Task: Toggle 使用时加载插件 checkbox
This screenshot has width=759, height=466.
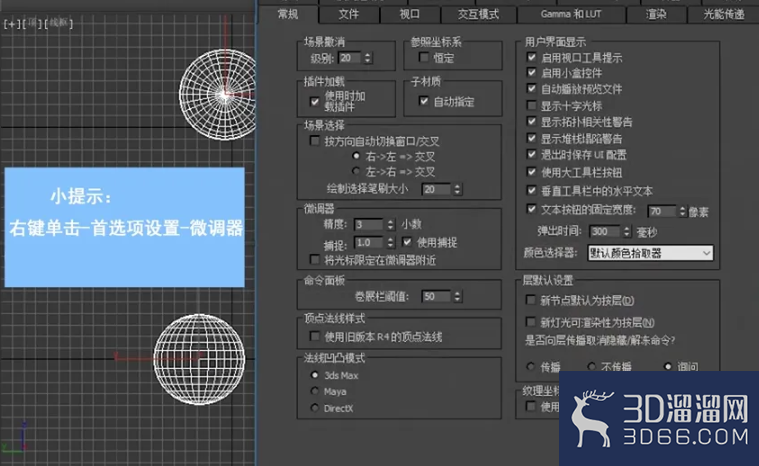Action: pyautogui.click(x=315, y=102)
